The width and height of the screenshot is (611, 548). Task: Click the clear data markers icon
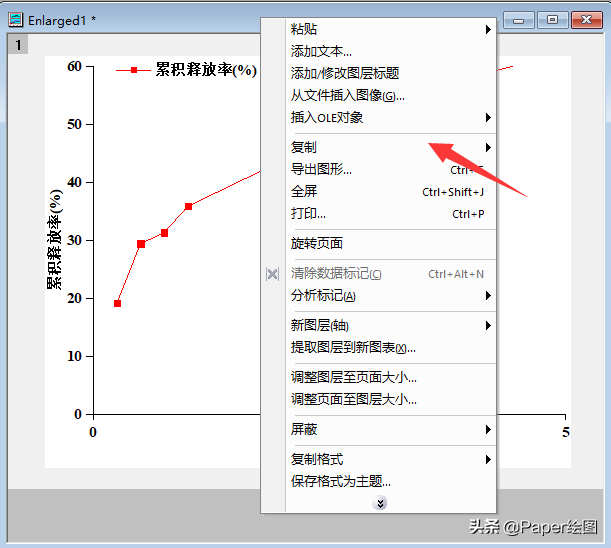click(x=272, y=274)
